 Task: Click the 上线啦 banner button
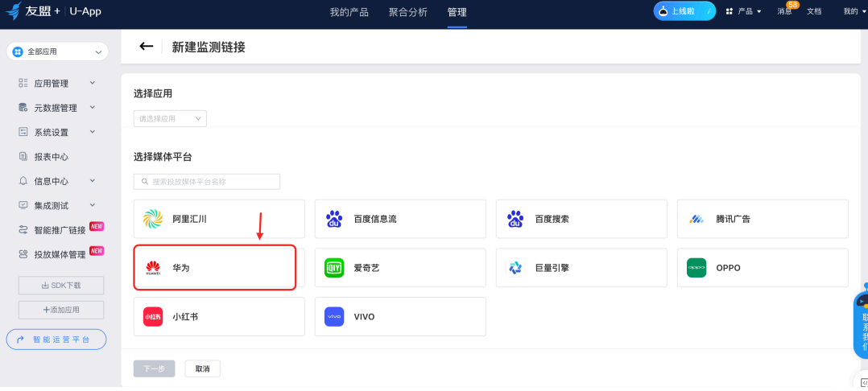(x=684, y=11)
